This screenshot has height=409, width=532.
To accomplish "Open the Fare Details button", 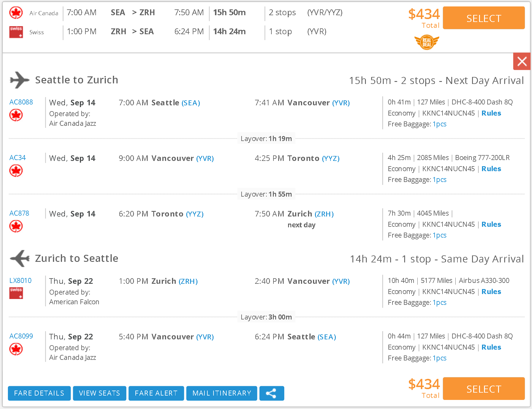I will (39, 393).
